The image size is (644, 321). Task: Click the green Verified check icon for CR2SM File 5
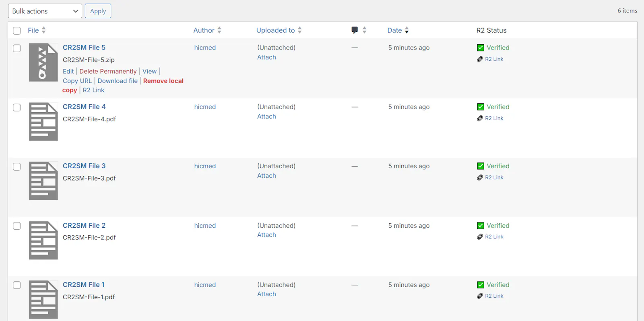[x=481, y=47]
